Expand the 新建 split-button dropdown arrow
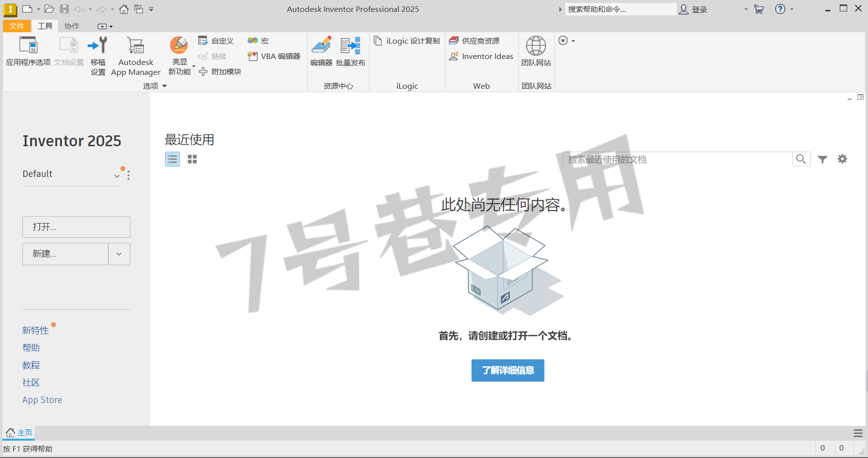Image resolution: width=868 pixels, height=458 pixels. coord(119,254)
